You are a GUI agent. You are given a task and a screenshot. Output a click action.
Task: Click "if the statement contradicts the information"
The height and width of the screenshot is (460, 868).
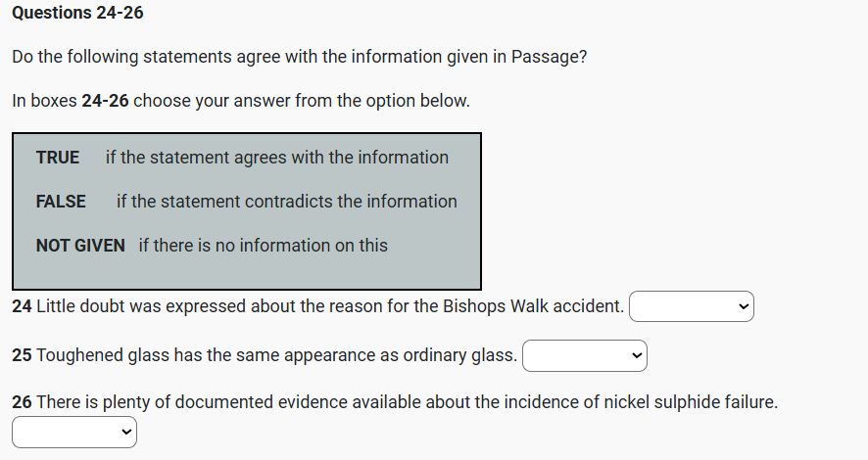point(286,202)
